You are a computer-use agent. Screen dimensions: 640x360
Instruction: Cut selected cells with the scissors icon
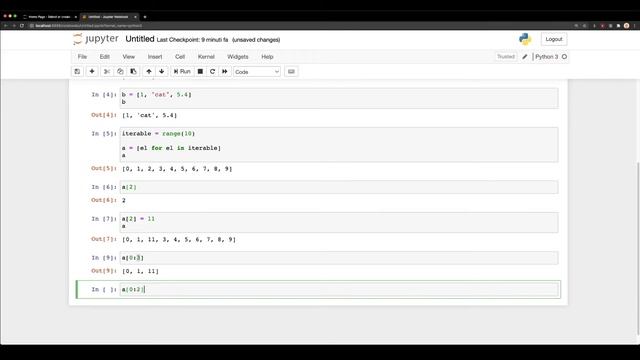pyautogui.click(x=107, y=71)
